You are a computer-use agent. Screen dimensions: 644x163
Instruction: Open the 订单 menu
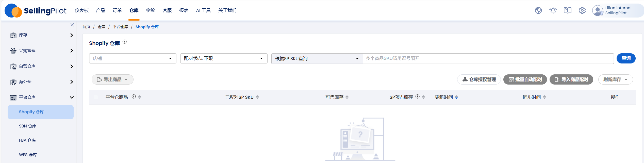pyautogui.click(x=117, y=10)
